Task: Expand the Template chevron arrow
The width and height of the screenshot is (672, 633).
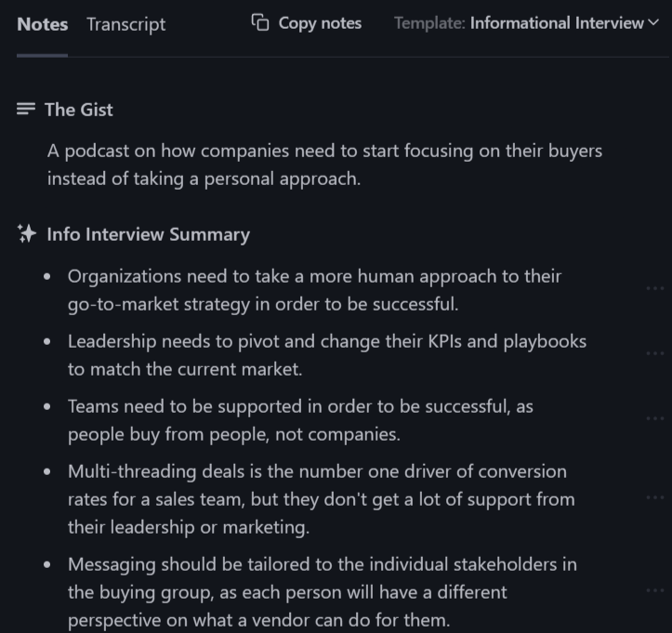Action: click(653, 22)
